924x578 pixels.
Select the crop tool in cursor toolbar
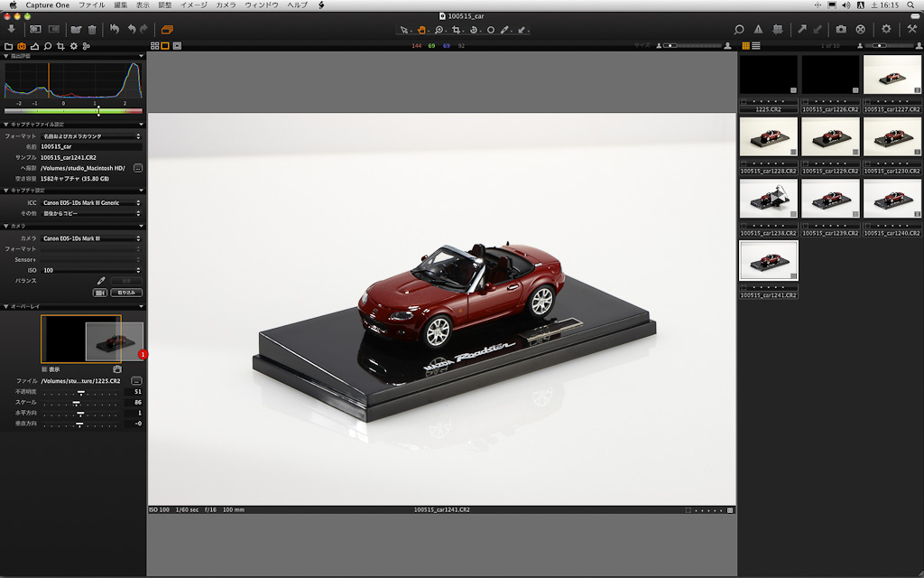click(x=457, y=30)
